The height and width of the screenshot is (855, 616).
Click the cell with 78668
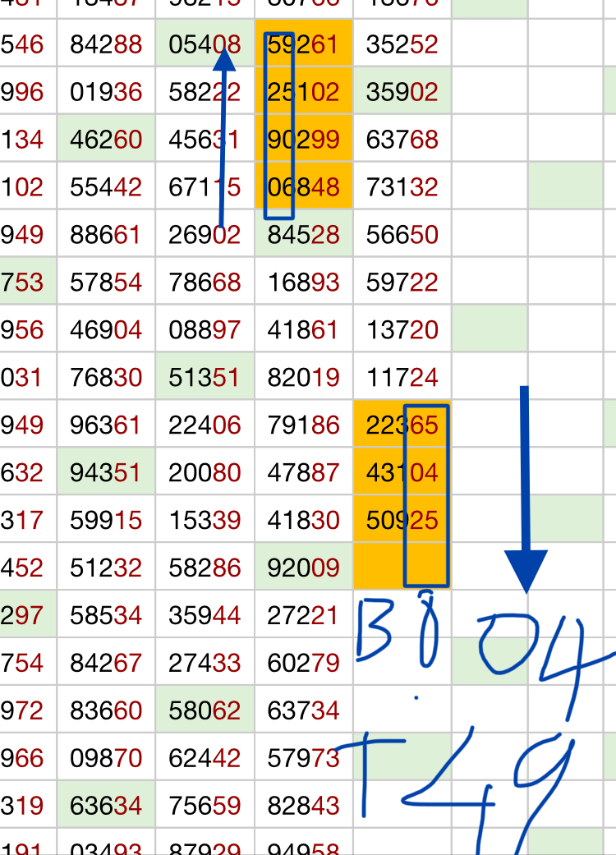pyautogui.click(x=205, y=281)
